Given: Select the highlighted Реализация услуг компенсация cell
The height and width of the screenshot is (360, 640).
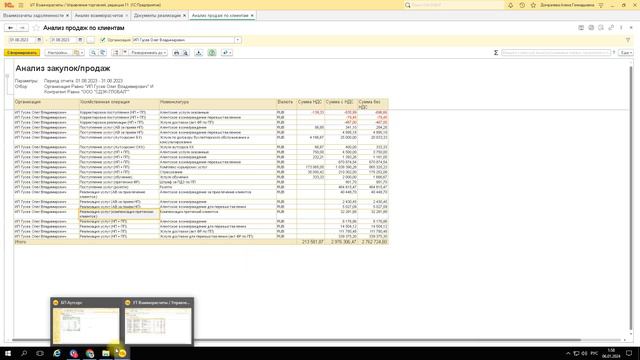Looking at the screenshot, I should pos(119,214).
